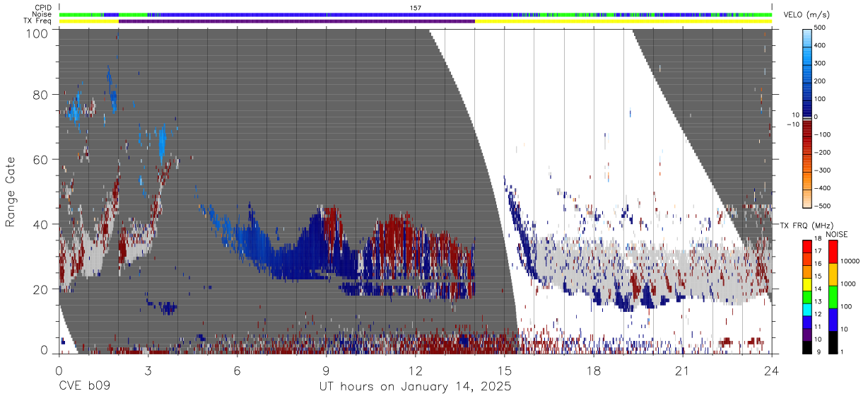Image resolution: width=868 pixels, height=401 pixels.
Task: Click the 16 label on TX frequency scale
Action: [817, 265]
